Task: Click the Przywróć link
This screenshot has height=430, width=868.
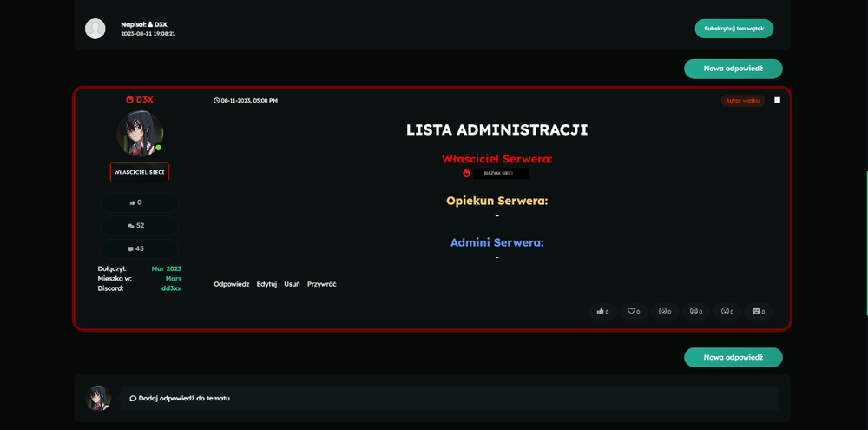Action: (x=322, y=284)
